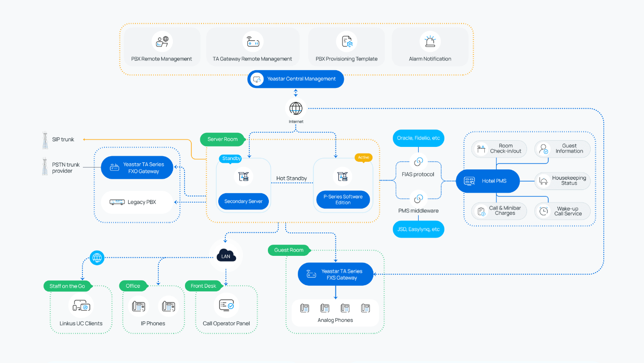644x363 pixels.
Task: Click the Internet globe icon
Action: click(296, 109)
